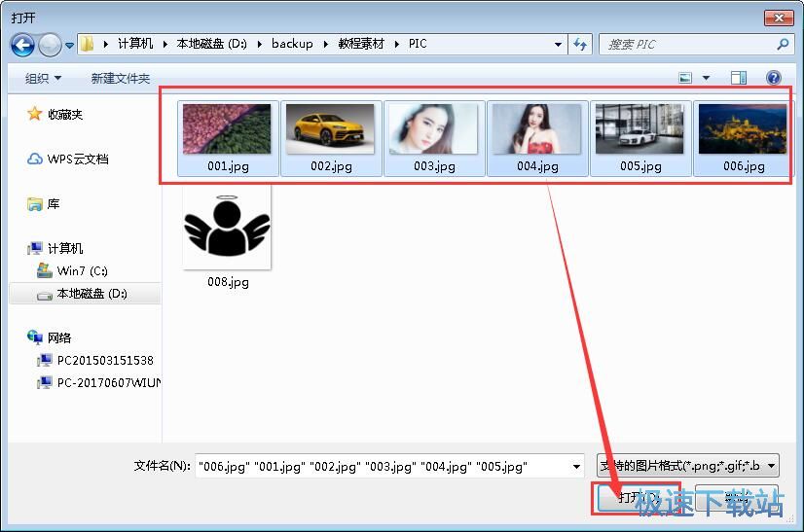This screenshot has width=804, height=532.
Task: Click 新建文件夹 button
Action: pyautogui.click(x=121, y=79)
